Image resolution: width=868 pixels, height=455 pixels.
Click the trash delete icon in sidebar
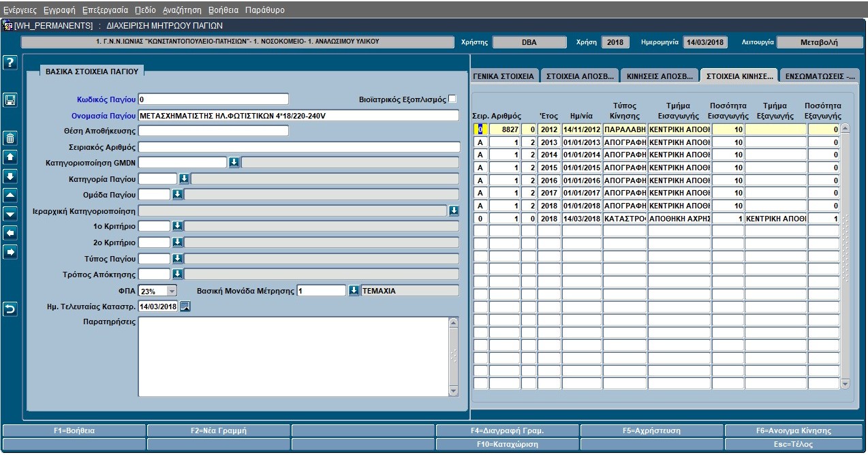[x=10, y=138]
